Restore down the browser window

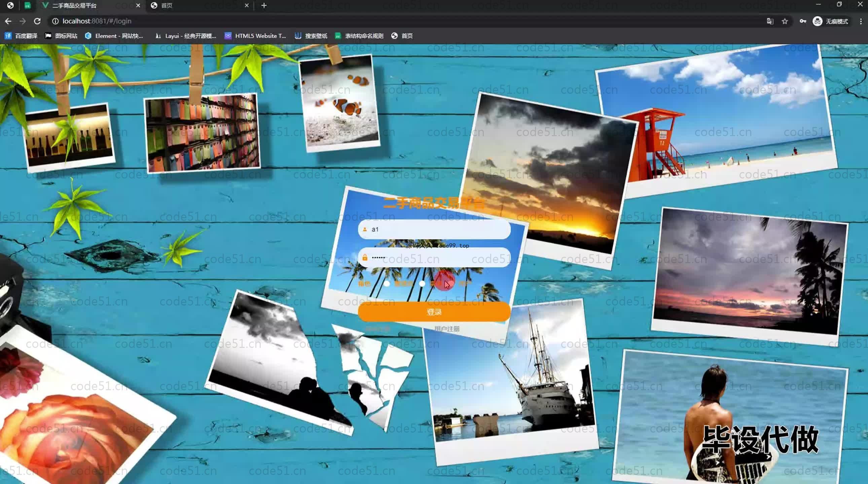pyautogui.click(x=839, y=4)
